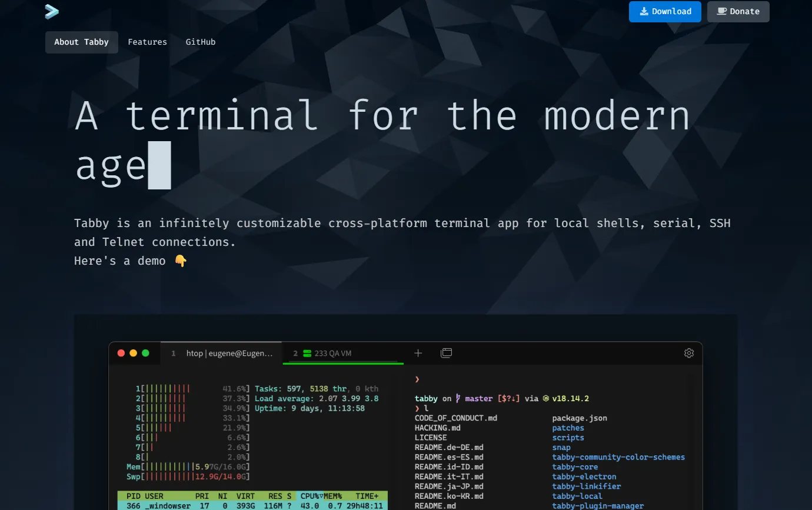
Task: Open the GitHub nav link
Action: tap(201, 42)
